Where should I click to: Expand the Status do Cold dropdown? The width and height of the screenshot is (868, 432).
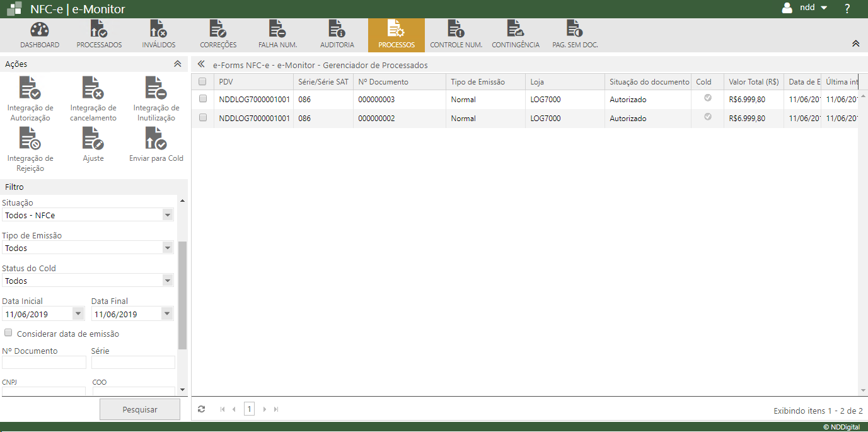pyautogui.click(x=88, y=281)
